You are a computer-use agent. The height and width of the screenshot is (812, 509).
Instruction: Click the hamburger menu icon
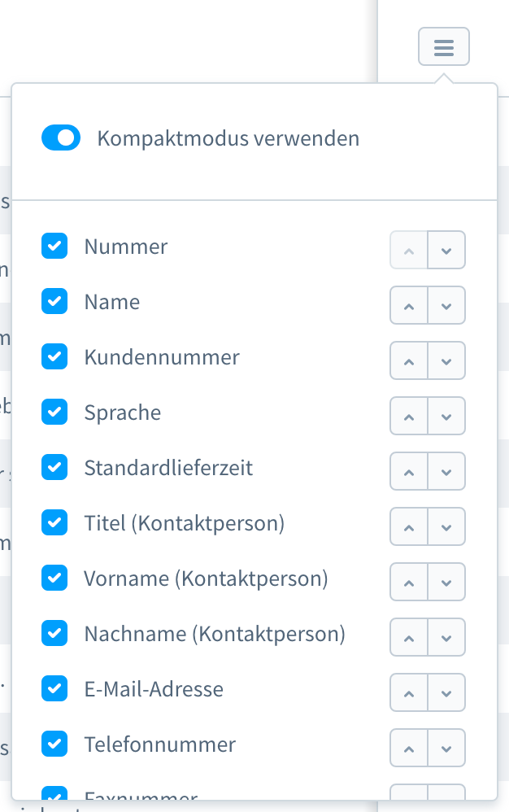[443, 46]
